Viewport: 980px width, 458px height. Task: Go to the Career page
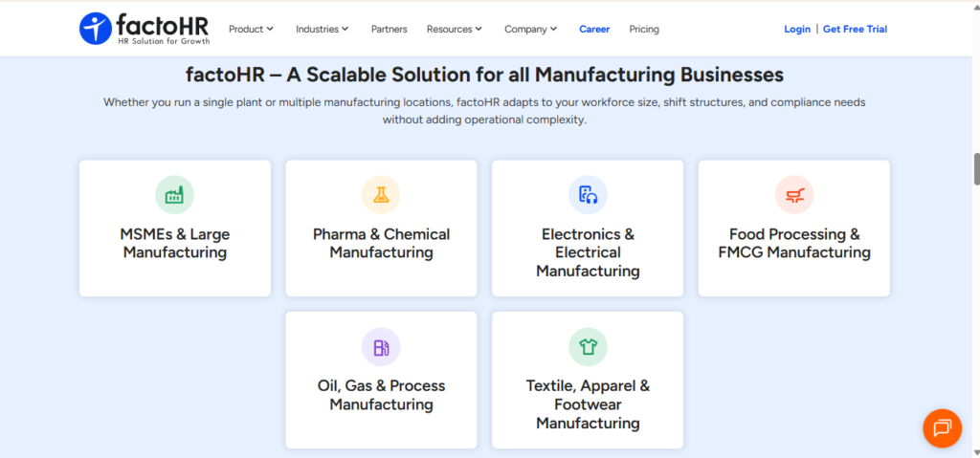click(594, 29)
